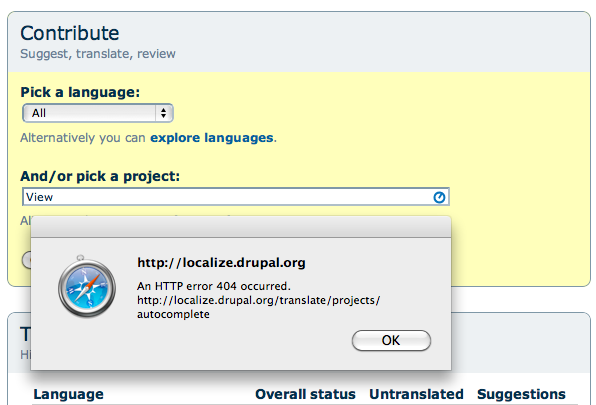The width and height of the screenshot is (596, 405).
Task: Click the alert dialog's blank title bar
Action: pos(241,227)
